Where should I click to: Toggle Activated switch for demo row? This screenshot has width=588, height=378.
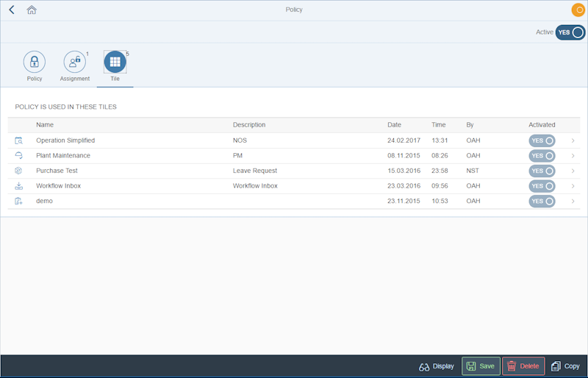(x=542, y=202)
